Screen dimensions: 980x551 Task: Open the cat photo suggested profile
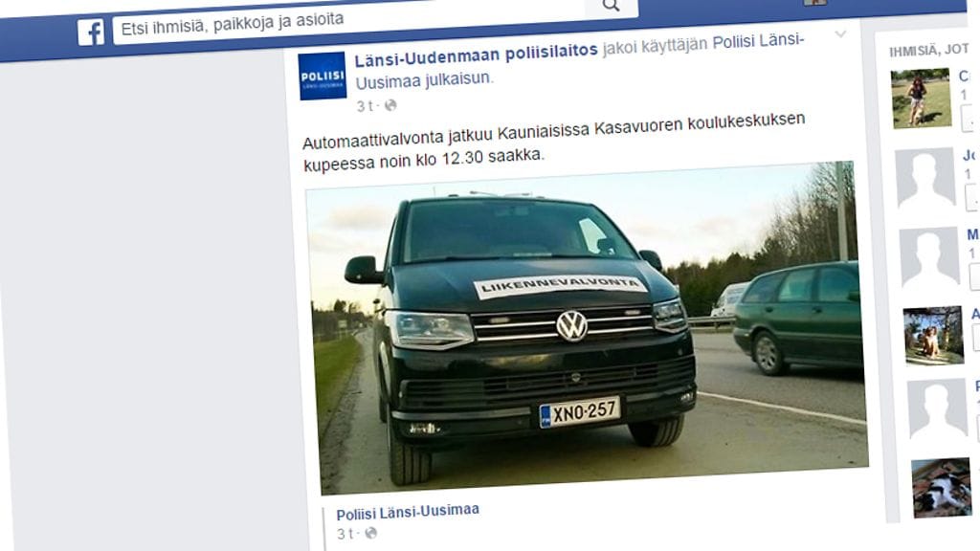(942, 488)
